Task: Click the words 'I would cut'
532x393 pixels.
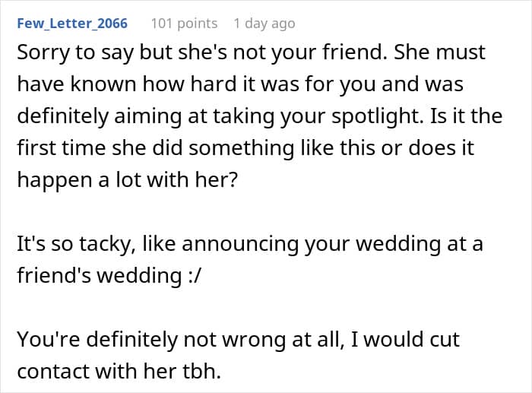Action: coord(405,339)
